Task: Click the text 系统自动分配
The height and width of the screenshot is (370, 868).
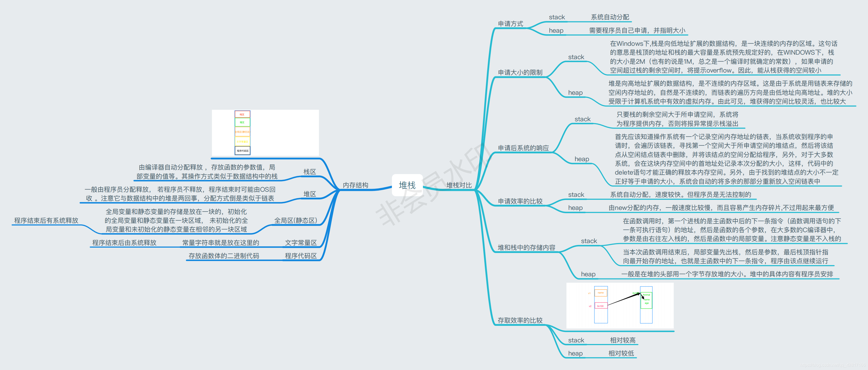Action: [x=610, y=17]
